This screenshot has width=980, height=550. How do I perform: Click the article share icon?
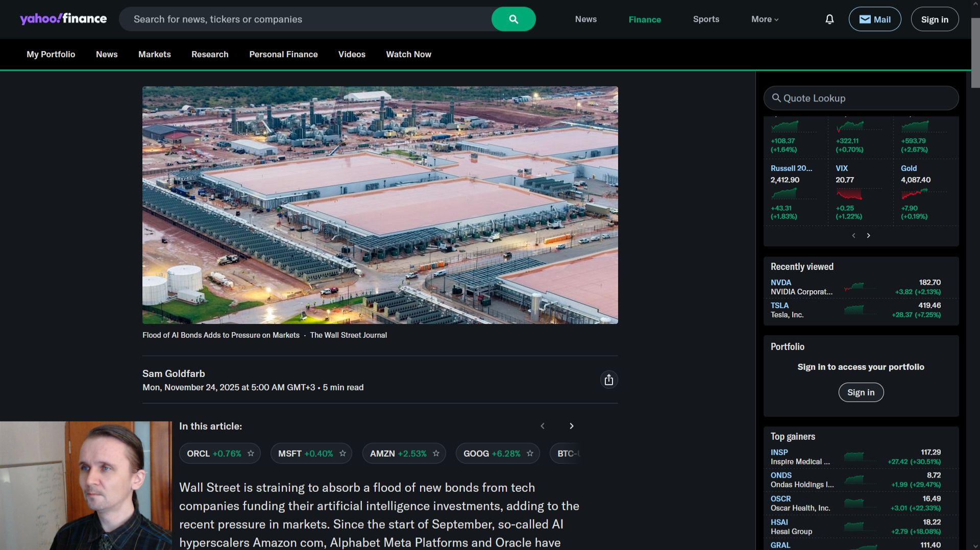(608, 380)
